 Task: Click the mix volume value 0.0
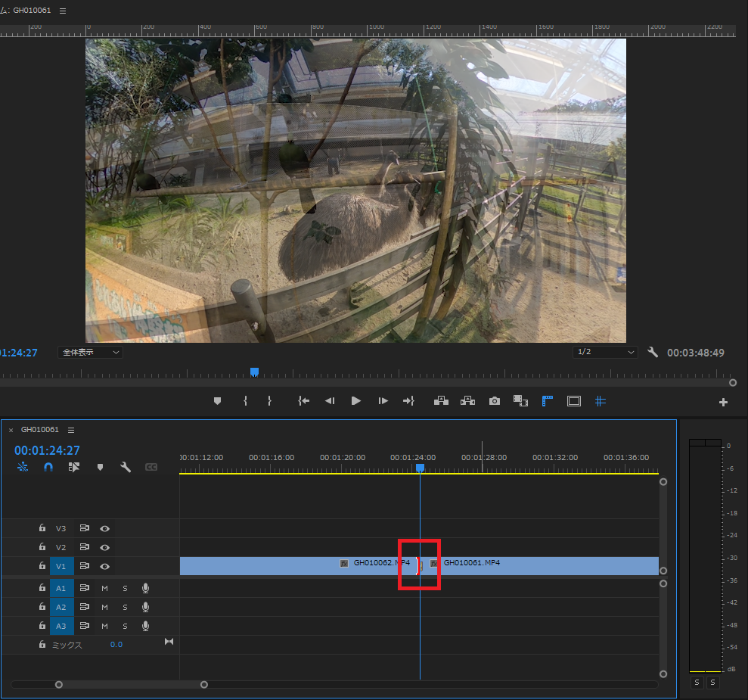point(116,645)
